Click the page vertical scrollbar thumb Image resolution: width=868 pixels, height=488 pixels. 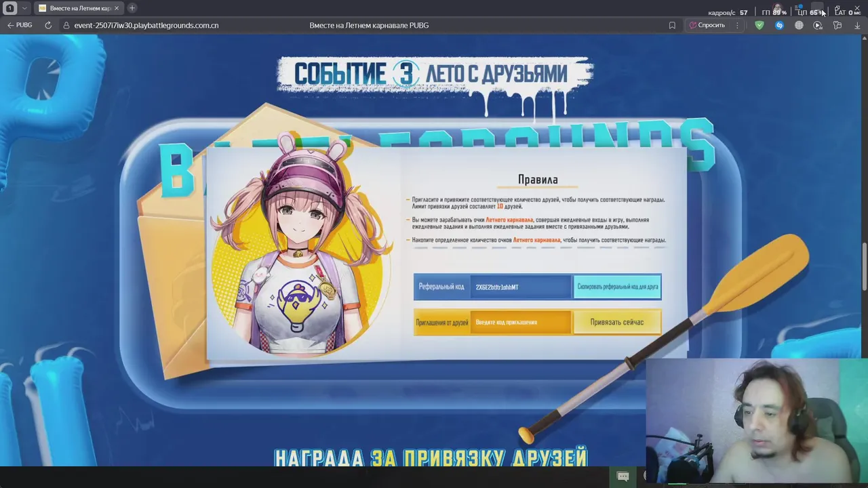865,268
